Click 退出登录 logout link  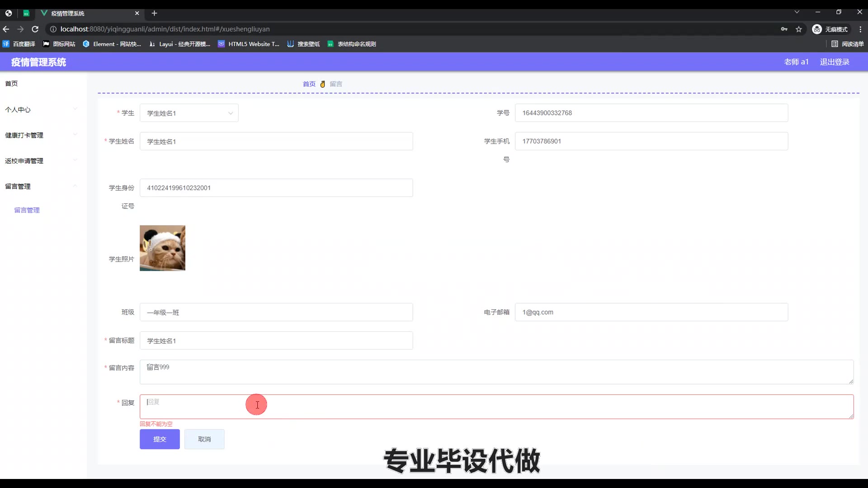coord(835,62)
